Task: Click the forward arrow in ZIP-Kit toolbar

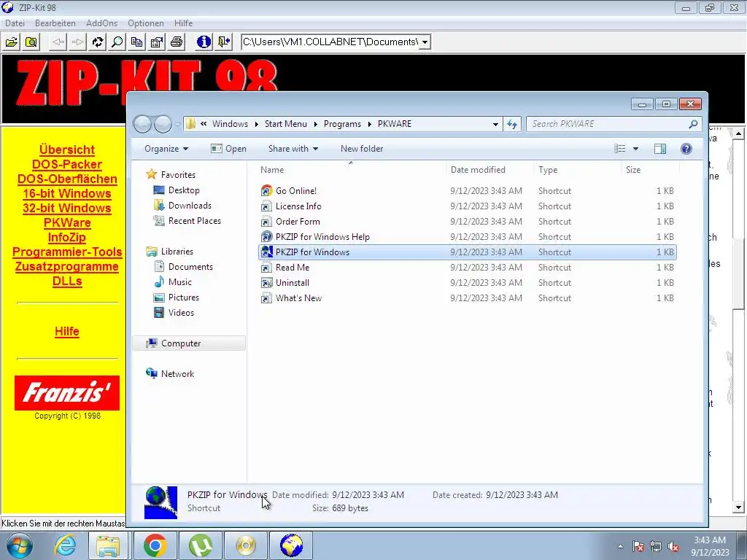Action: [x=77, y=42]
